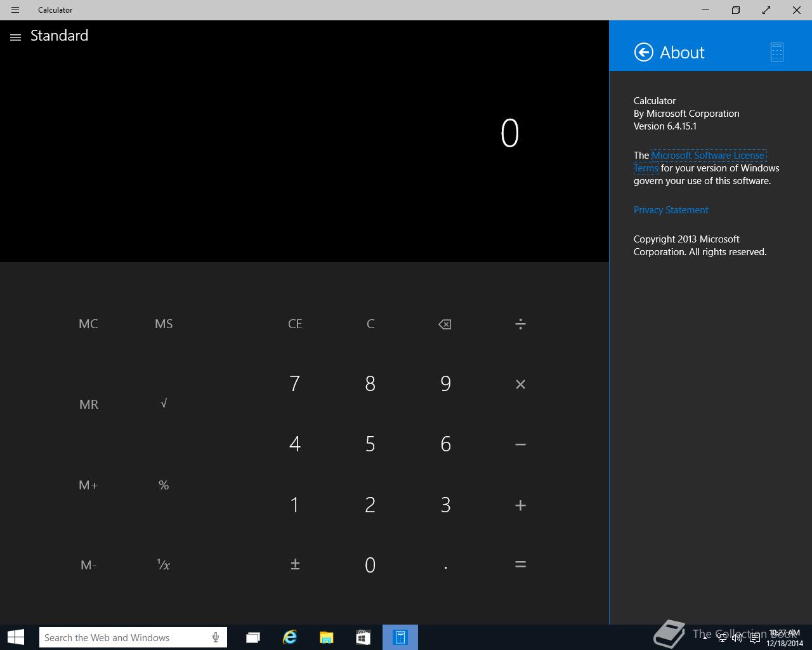The image size is (812, 650).
Task: Click the square root key
Action: [164, 404]
